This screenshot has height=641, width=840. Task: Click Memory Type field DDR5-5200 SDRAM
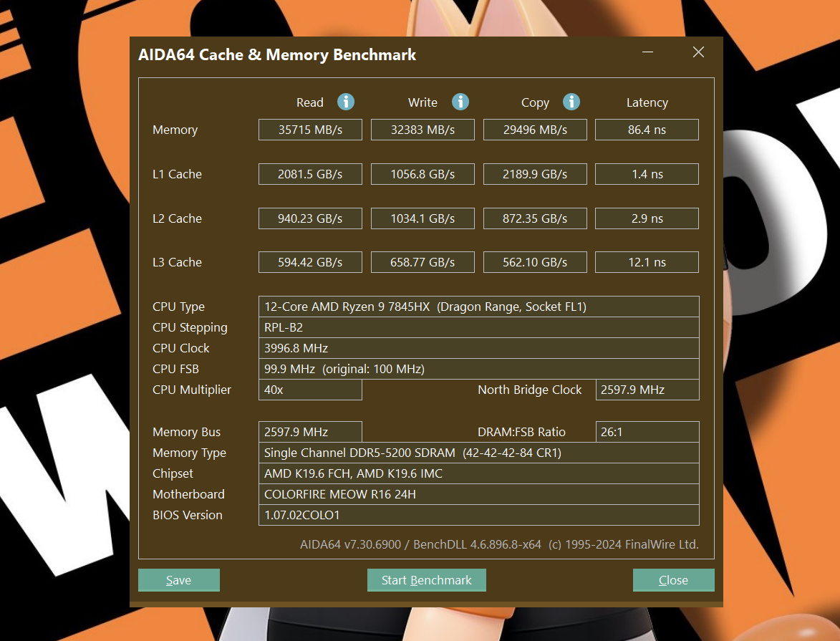(479, 453)
